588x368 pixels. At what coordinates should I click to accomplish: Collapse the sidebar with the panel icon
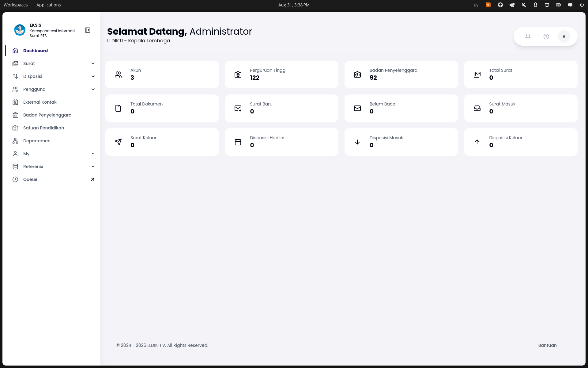point(88,30)
